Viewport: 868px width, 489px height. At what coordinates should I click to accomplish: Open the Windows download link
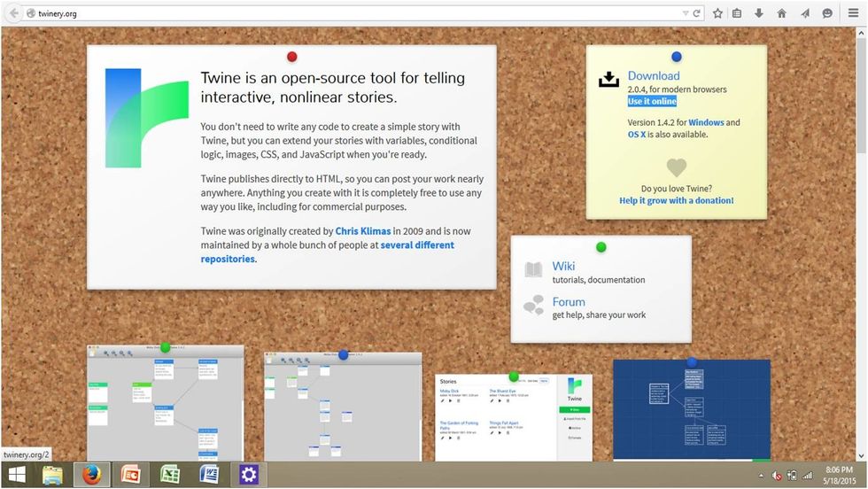tap(706, 122)
